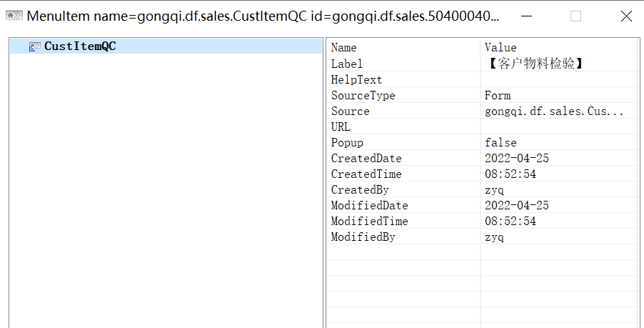
Task: Select the CustItemQC tree item label
Action: (x=80, y=46)
